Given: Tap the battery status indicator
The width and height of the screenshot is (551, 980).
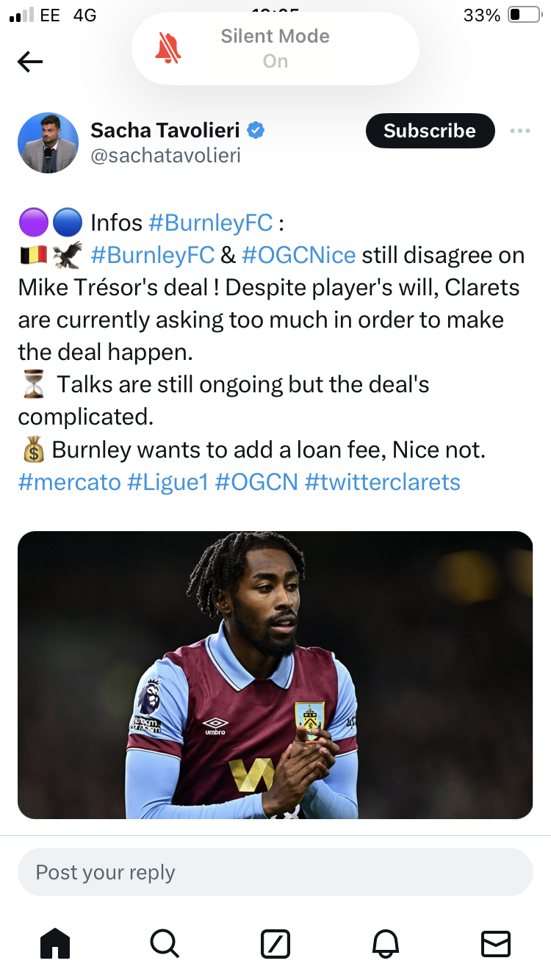Looking at the screenshot, I should [x=524, y=15].
